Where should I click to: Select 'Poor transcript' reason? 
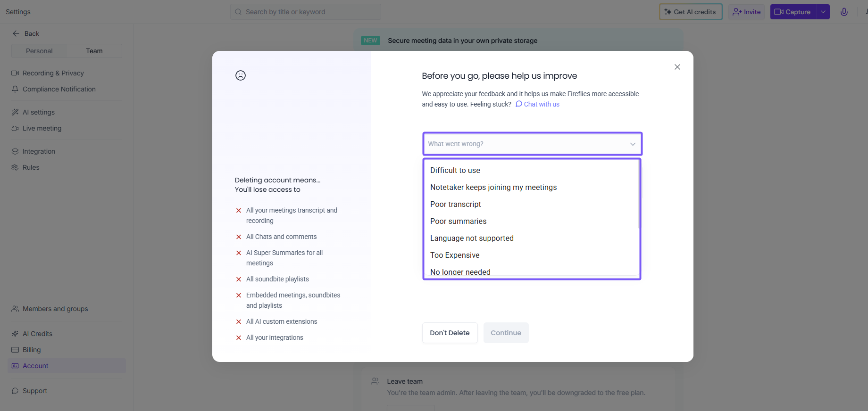456,204
